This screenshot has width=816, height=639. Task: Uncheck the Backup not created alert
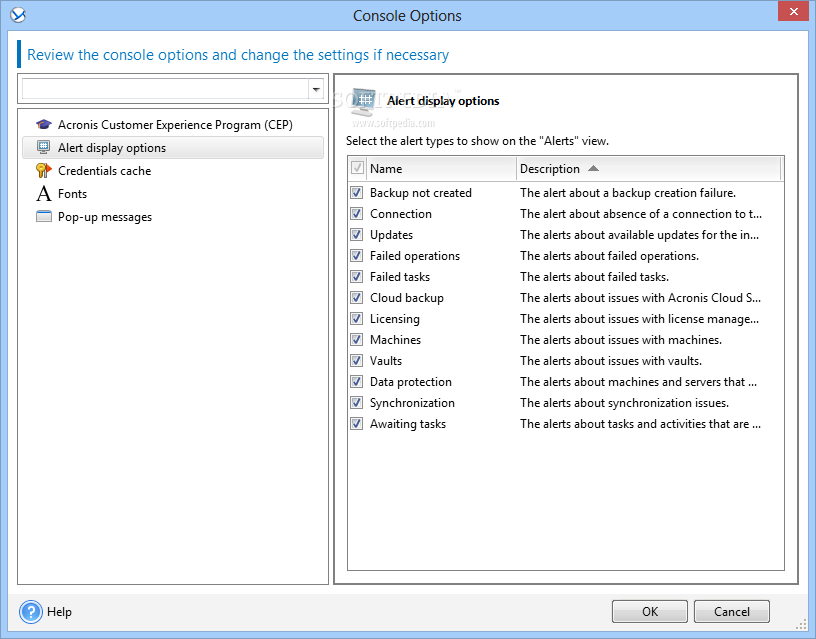[x=356, y=193]
